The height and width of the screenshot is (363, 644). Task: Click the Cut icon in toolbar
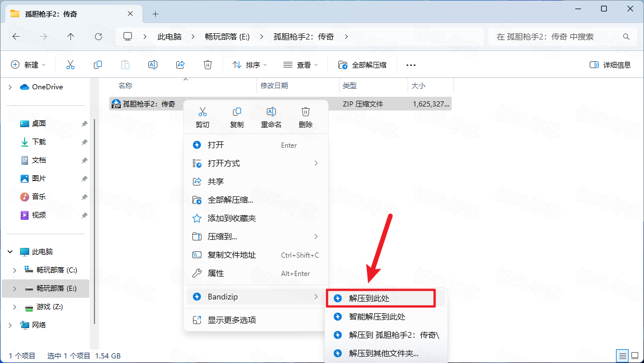(x=70, y=65)
